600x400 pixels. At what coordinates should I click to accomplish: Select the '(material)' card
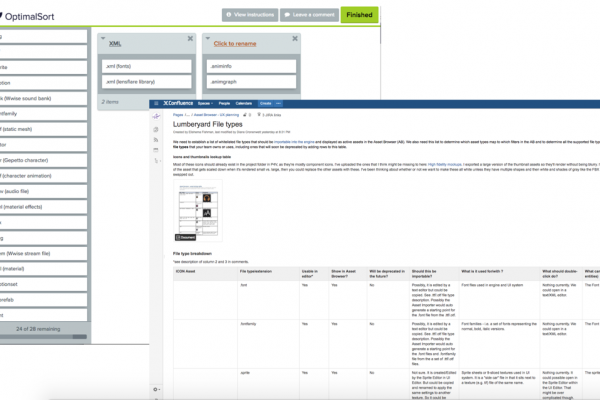coord(43,269)
